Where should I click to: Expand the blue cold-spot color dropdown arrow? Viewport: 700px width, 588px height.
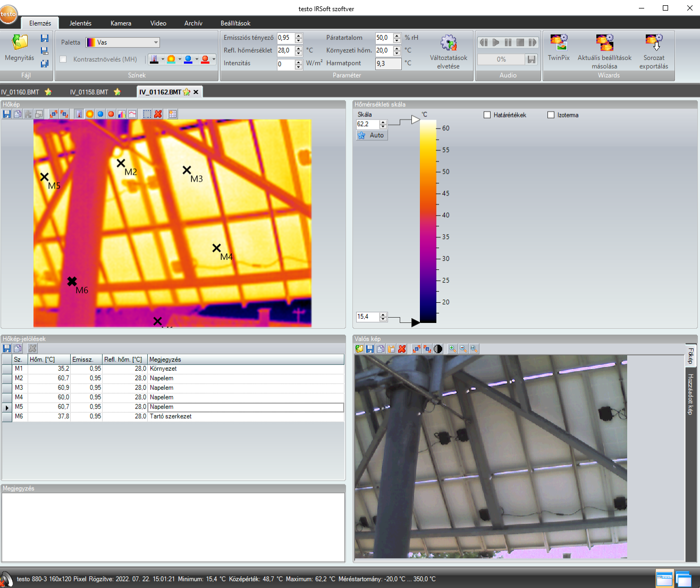pos(197,59)
